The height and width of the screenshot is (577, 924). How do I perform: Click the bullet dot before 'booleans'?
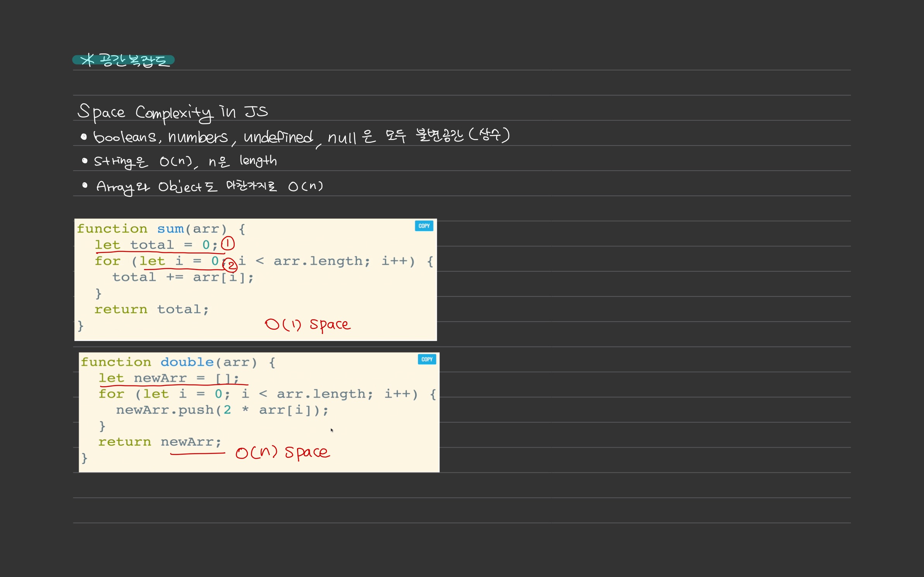(84, 137)
